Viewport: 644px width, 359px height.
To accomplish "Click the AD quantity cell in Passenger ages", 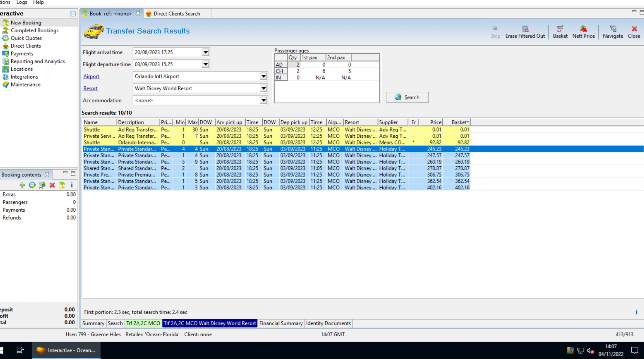I will click(x=294, y=65).
